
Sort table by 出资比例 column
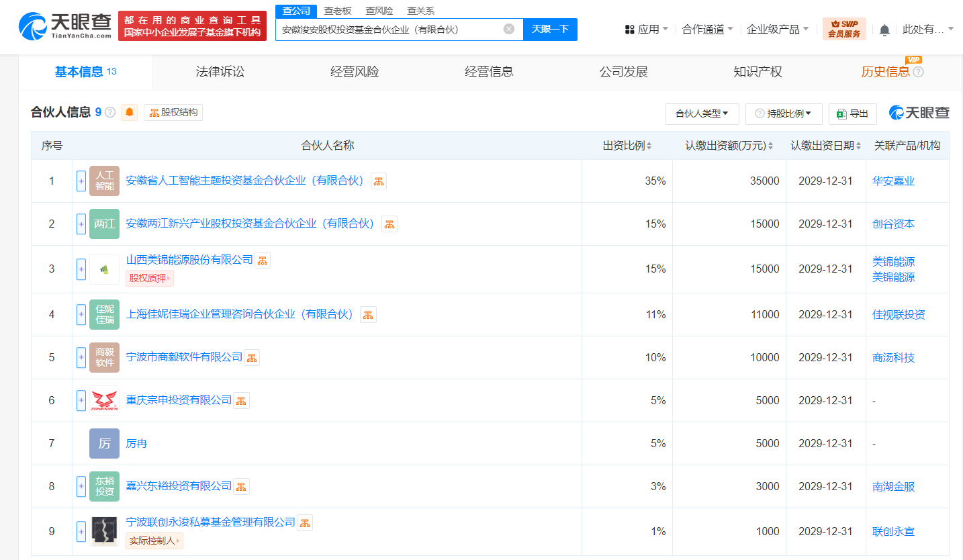coord(627,146)
